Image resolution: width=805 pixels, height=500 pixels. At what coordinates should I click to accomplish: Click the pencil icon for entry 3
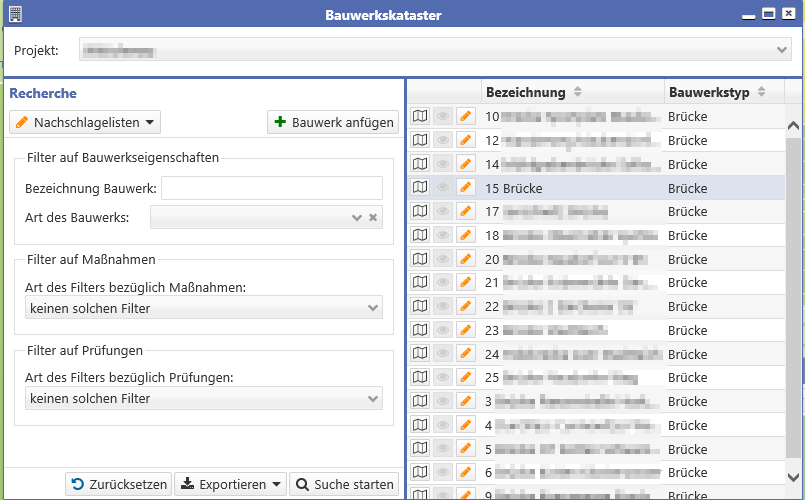click(465, 400)
